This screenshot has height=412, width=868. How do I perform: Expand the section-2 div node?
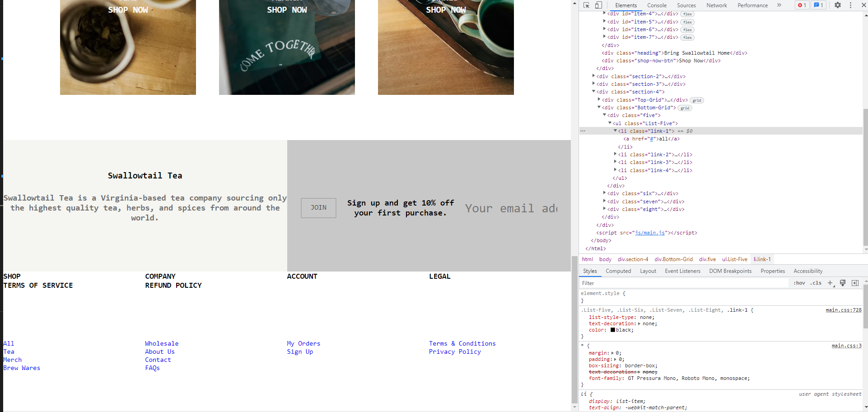pos(593,76)
